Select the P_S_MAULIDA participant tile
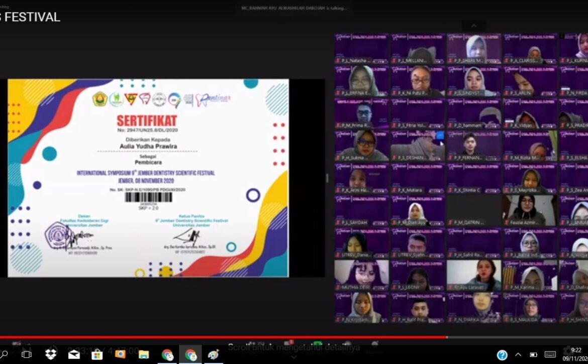588x364 pixels. coord(530,308)
